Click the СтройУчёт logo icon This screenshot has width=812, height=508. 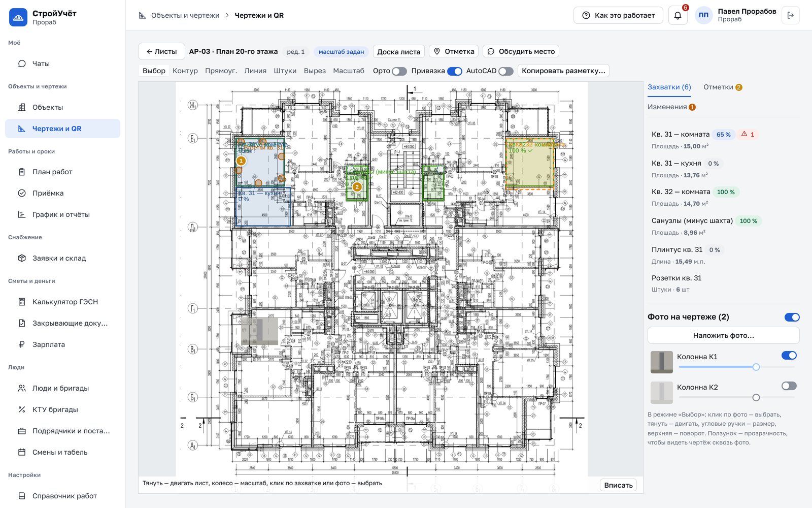point(18,17)
